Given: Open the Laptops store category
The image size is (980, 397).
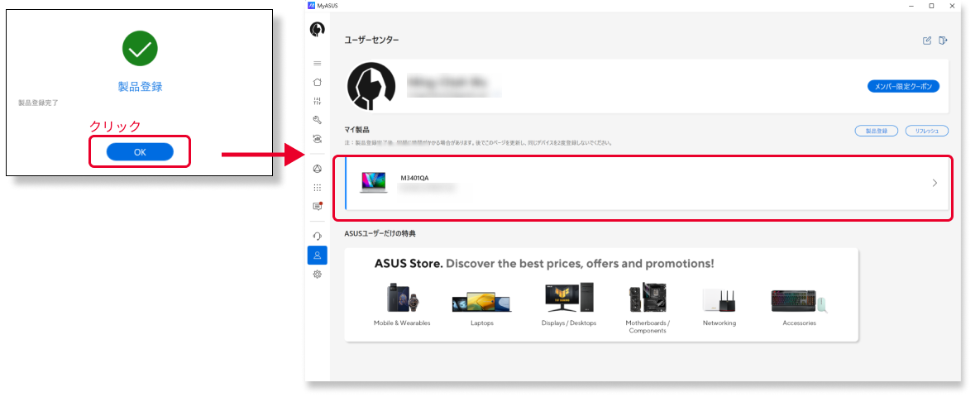Looking at the screenshot, I should click(482, 307).
